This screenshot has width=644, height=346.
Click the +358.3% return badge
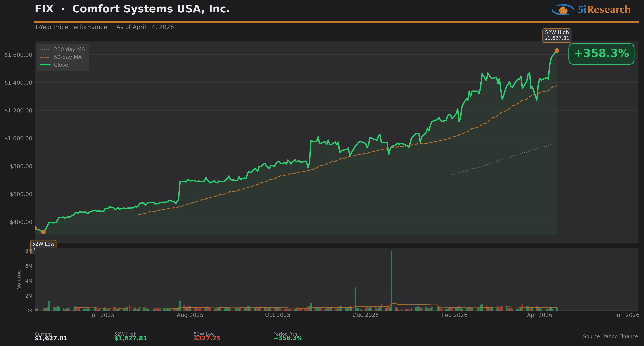pyautogui.click(x=601, y=54)
